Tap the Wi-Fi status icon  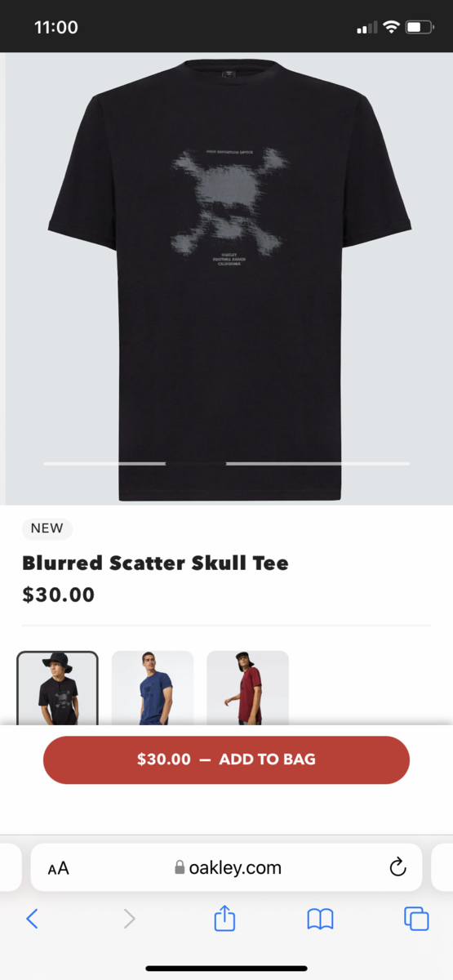pyautogui.click(x=391, y=27)
